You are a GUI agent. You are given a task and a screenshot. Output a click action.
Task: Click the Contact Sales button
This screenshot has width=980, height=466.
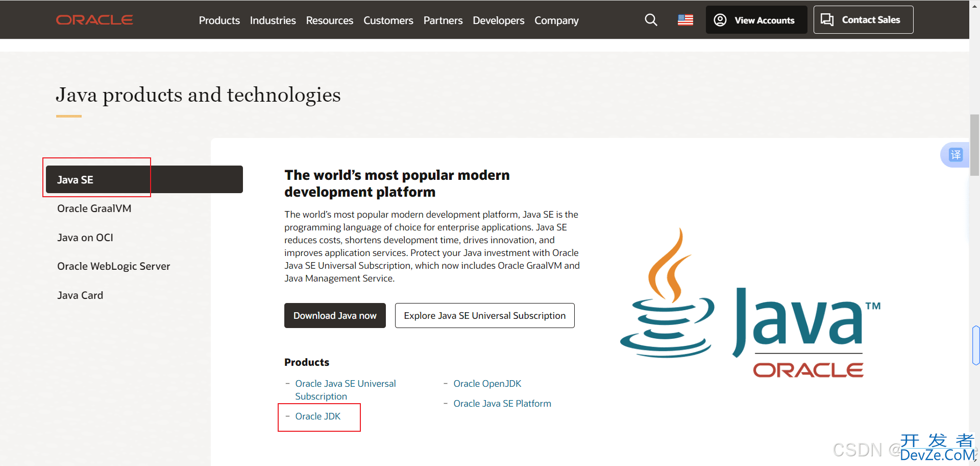point(863,20)
